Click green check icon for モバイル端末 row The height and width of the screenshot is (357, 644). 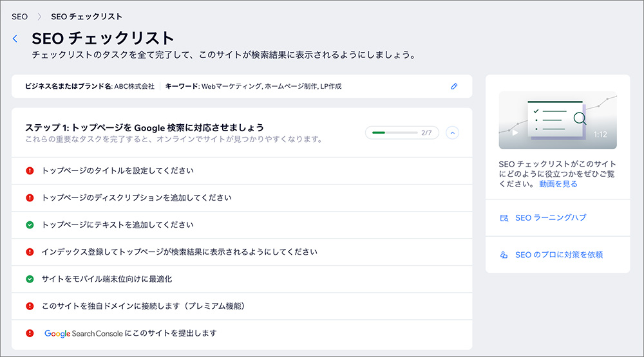coord(30,279)
